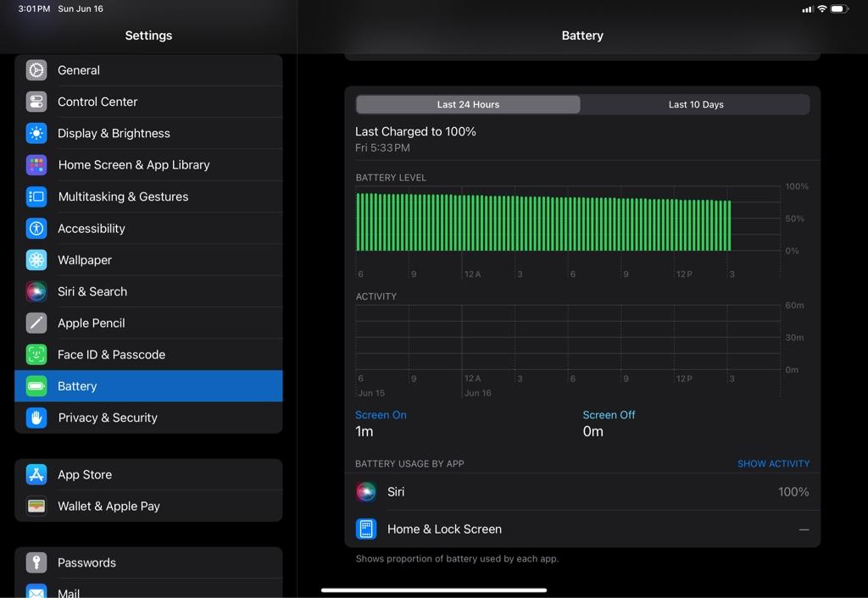868x598 pixels.
Task: Tap the Siri & Search icon
Action: 36,291
